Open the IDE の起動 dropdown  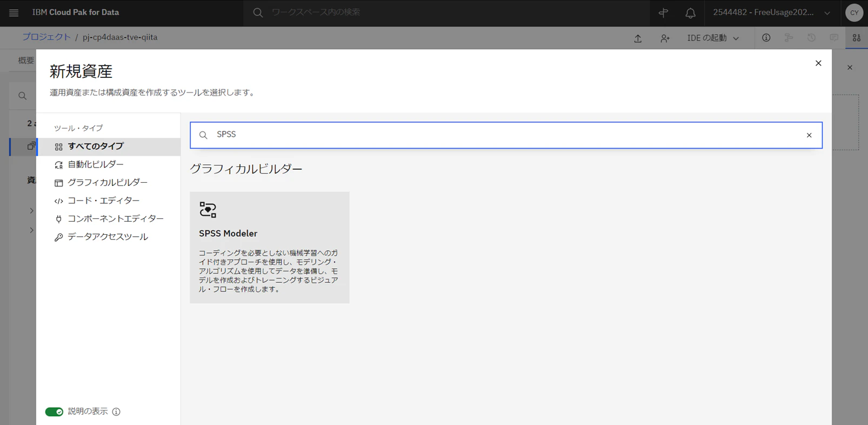(713, 38)
